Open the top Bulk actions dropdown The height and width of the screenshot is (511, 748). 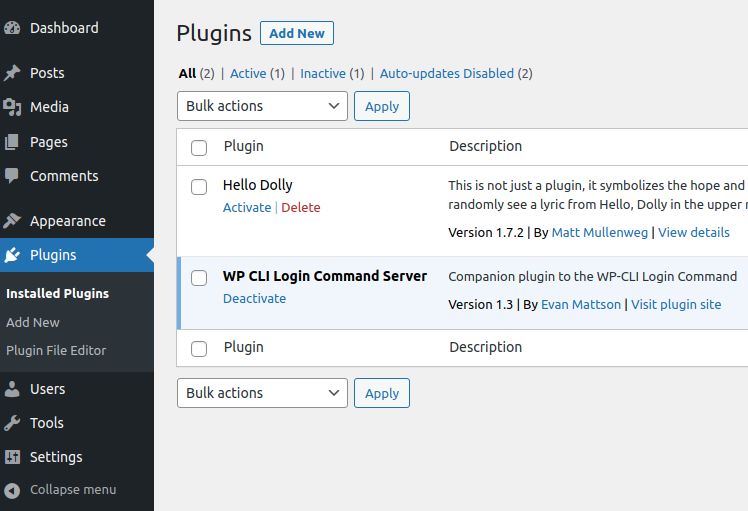(262, 106)
